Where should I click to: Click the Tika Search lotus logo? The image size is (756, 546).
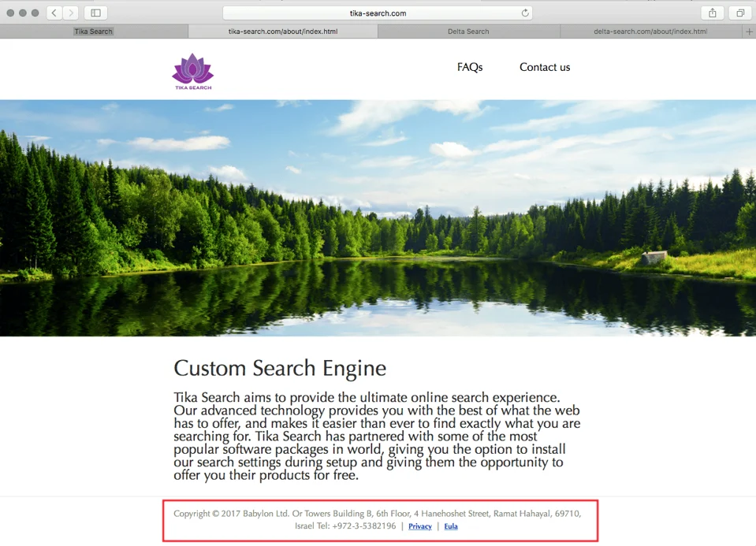point(193,72)
